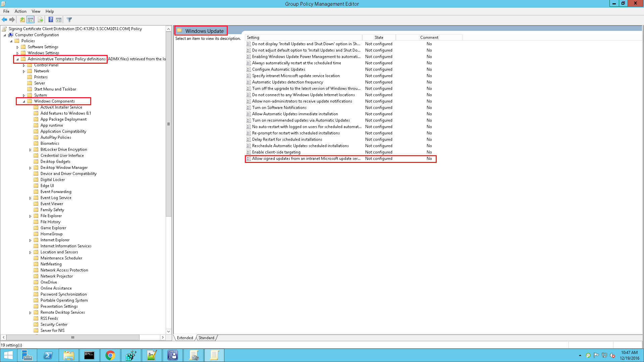Collapse the Windows Components tree node
644x362 pixels.
(24, 101)
